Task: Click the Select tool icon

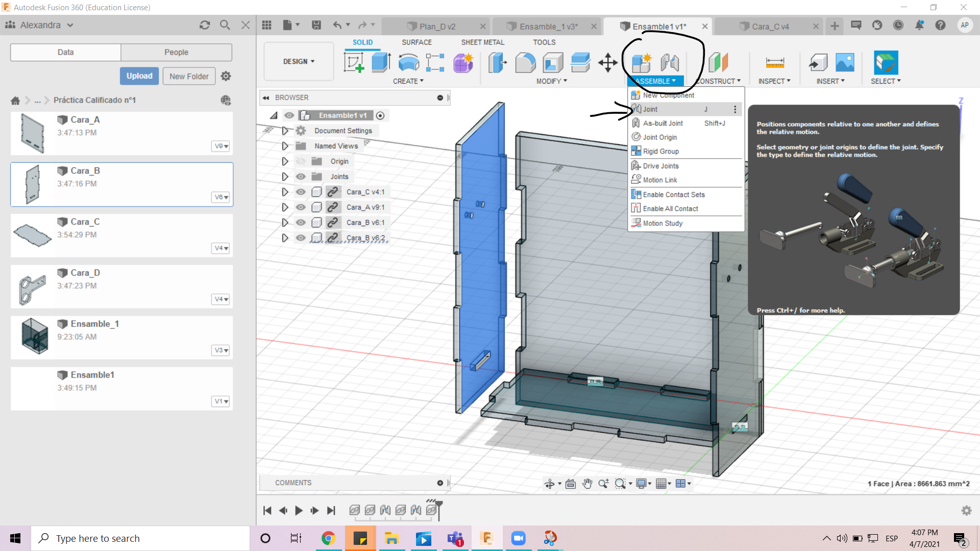Action: [x=886, y=63]
